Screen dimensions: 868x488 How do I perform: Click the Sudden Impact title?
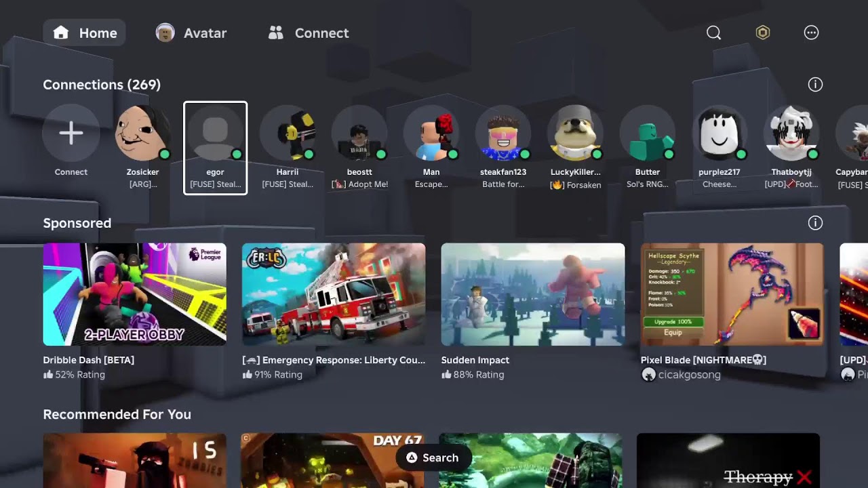click(x=475, y=360)
